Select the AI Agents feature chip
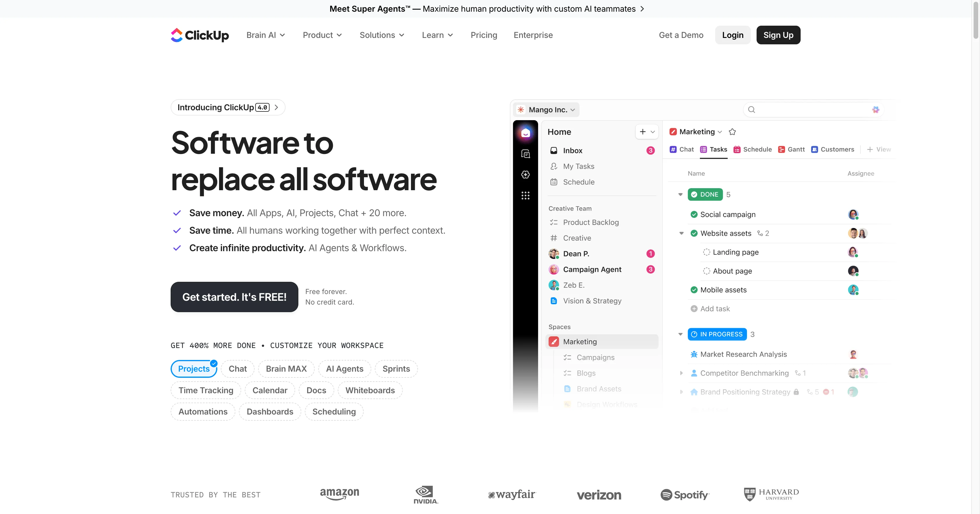The height and width of the screenshot is (514, 980). click(x=345, y=369)
